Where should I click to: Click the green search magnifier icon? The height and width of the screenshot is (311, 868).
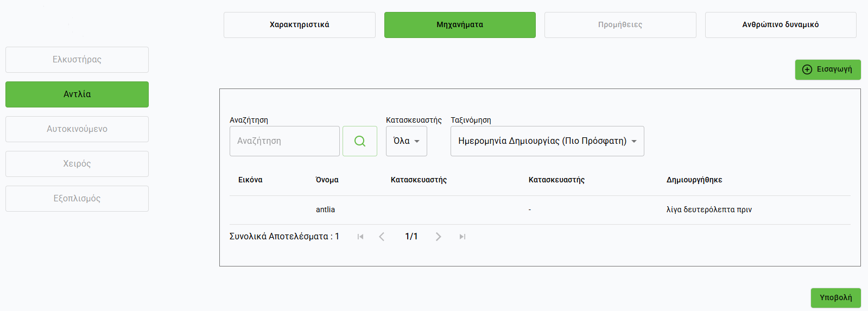359,141
